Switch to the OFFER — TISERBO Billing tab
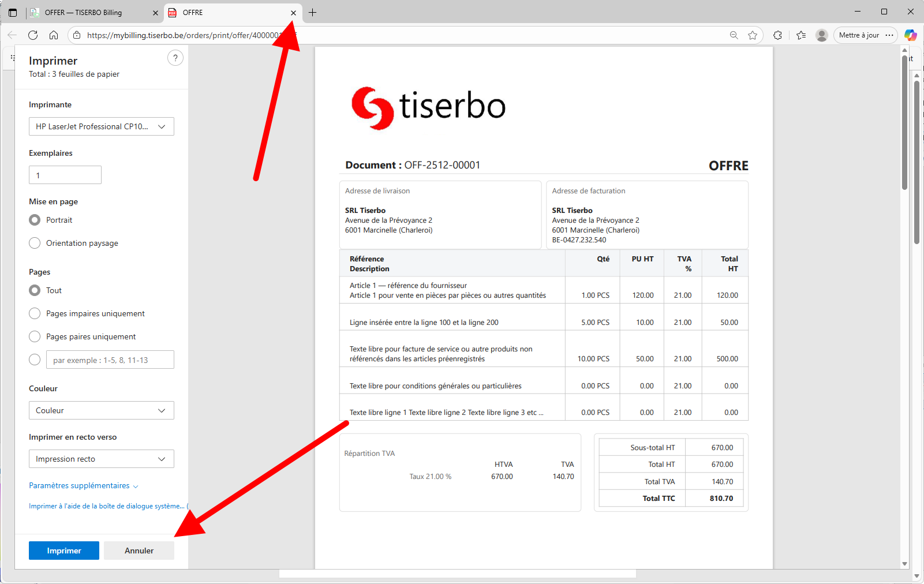The image size is (924, 584). (92, 13)
